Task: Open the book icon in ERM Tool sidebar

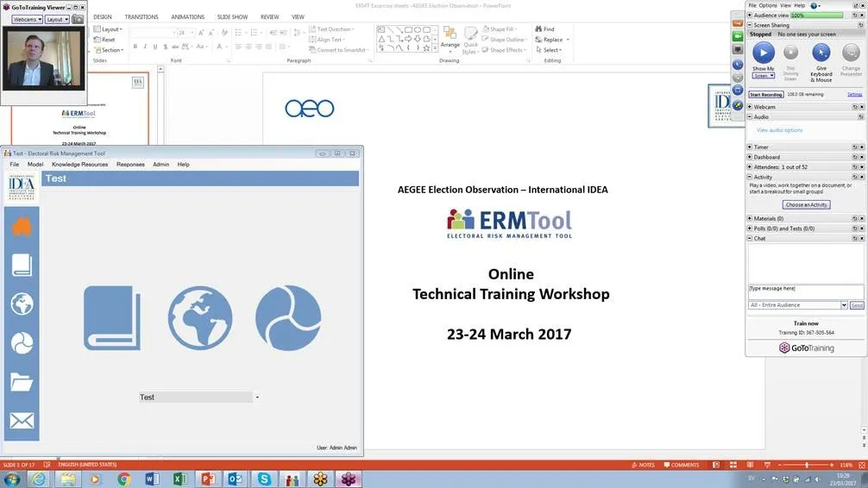Action: tap(22, 265)
